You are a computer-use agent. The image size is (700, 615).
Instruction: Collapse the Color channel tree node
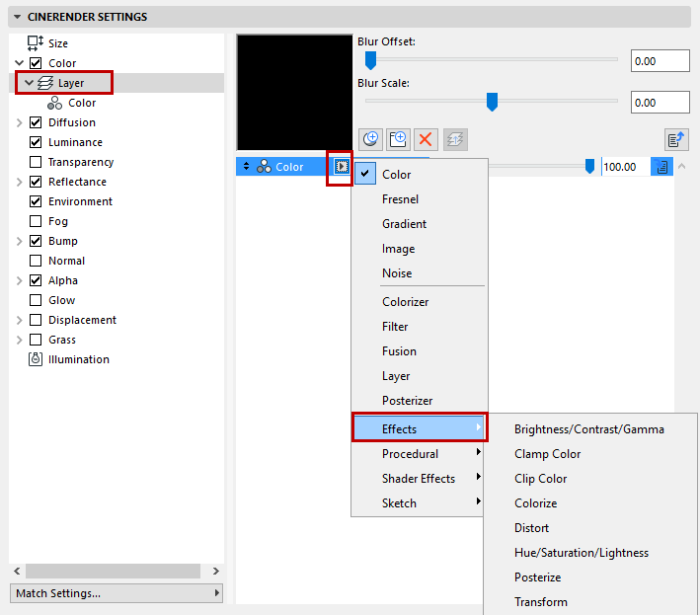(x=19, y=63)
